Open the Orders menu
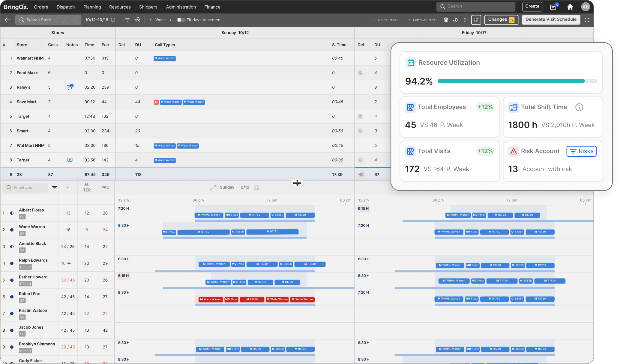The width and height of the screenshot is (620, 364). click(41, 7)
